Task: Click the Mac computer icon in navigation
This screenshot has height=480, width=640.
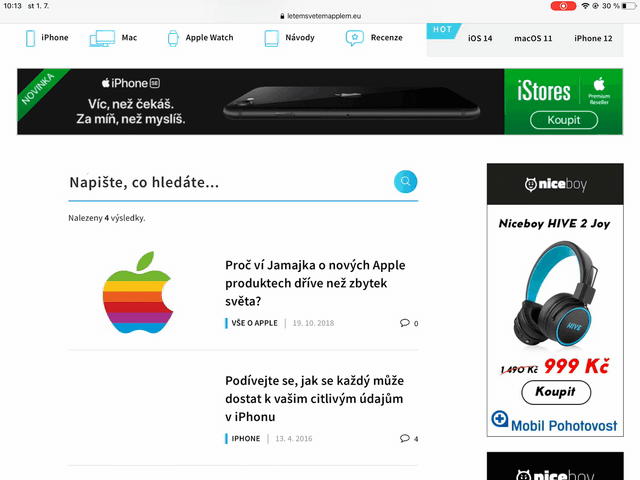Action: coord(102,38)
